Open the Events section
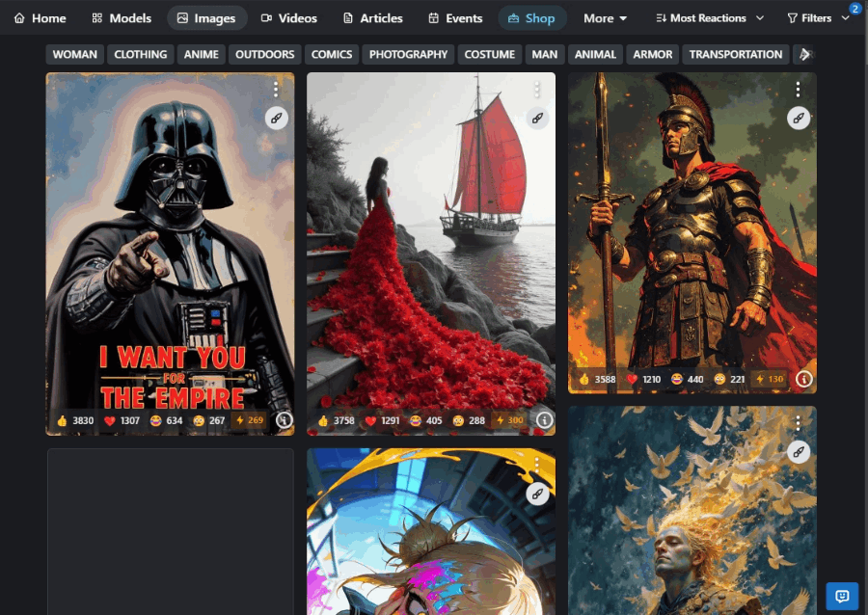This screenshot has height=615, width=868. coord(455,18)
